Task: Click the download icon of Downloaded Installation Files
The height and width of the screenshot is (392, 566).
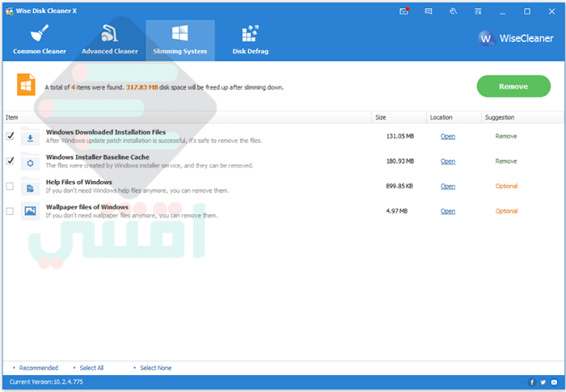Action: (x=31, y=138)
